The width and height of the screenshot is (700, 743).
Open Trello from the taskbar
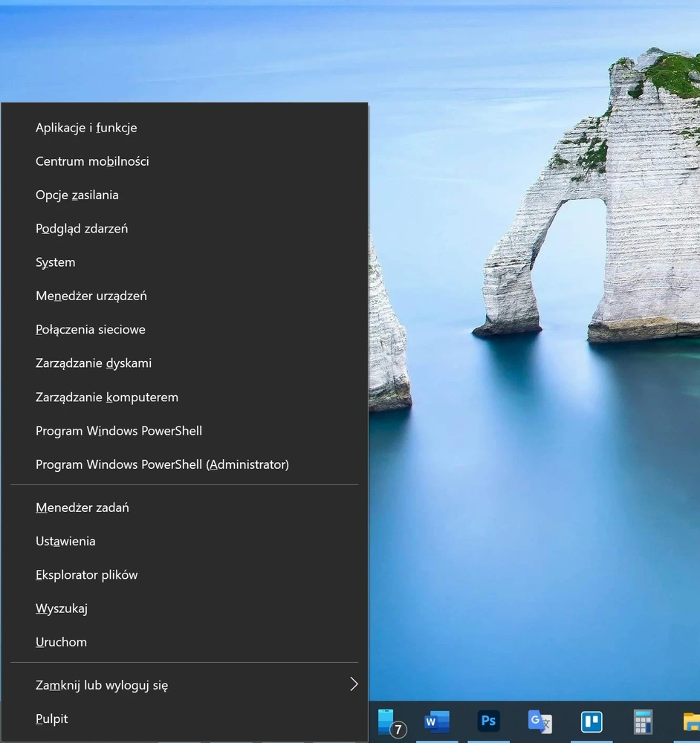592,721
